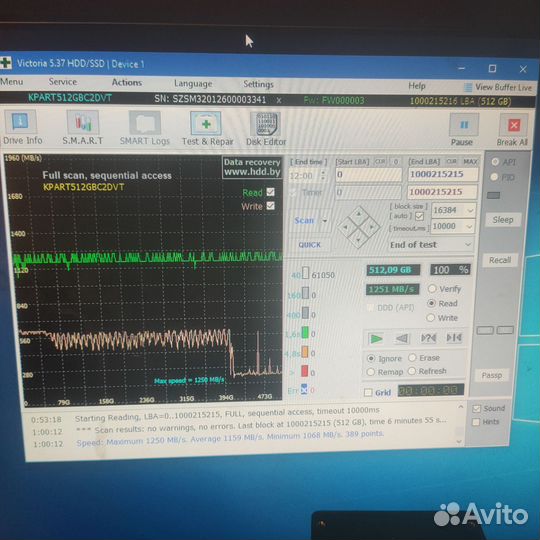Image resolution: width=540 pixels, height=540 pixels.
Task: Switch to Test & Repair
Action: (x=207, y=128)
